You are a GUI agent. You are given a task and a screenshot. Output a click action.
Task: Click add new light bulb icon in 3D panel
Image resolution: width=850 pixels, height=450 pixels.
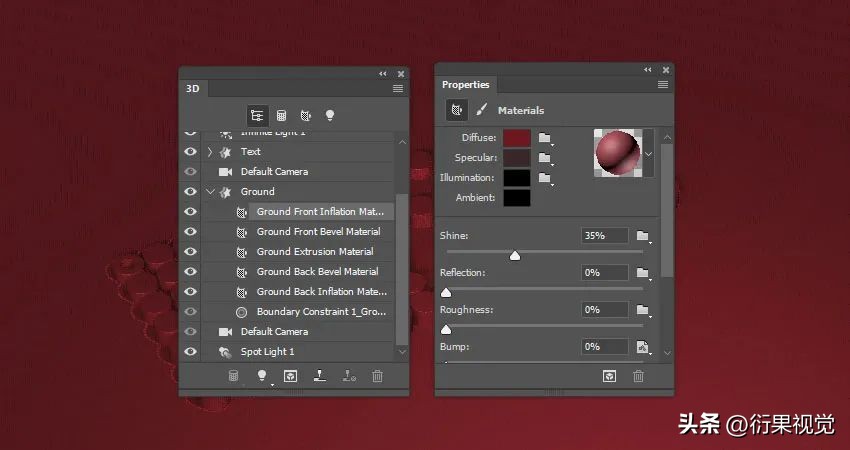pos(262,376)
